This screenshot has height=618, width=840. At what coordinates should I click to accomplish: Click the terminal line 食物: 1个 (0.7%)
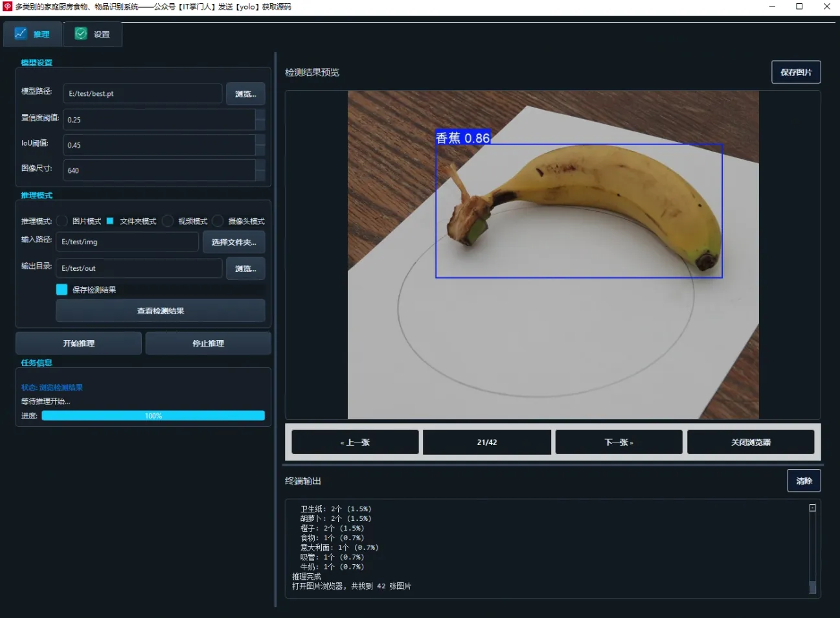coord(332,538)
